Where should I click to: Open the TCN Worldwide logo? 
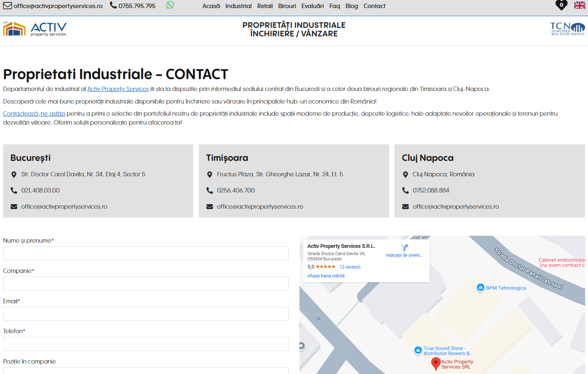(567, 29)
